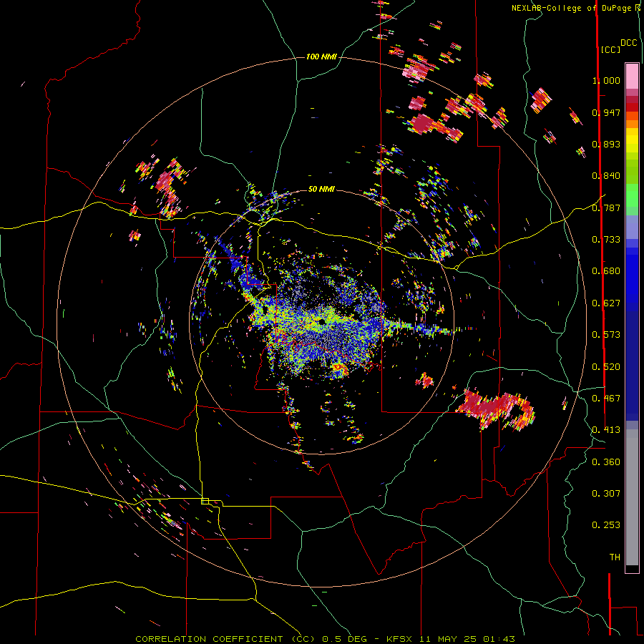Click the CORRELATION COEFFICIENT (CC) caption
644x644 pixels.
[x=225, y=639]
